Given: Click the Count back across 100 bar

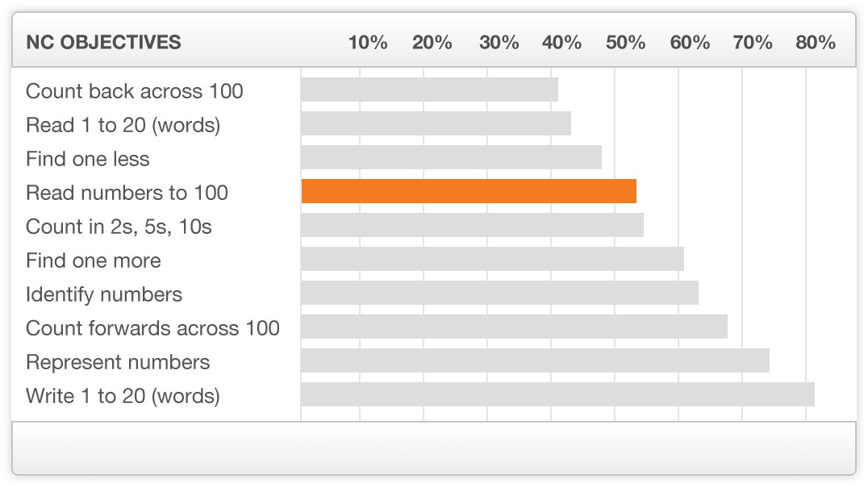Looking at the screenshot, I should (430, 89).
